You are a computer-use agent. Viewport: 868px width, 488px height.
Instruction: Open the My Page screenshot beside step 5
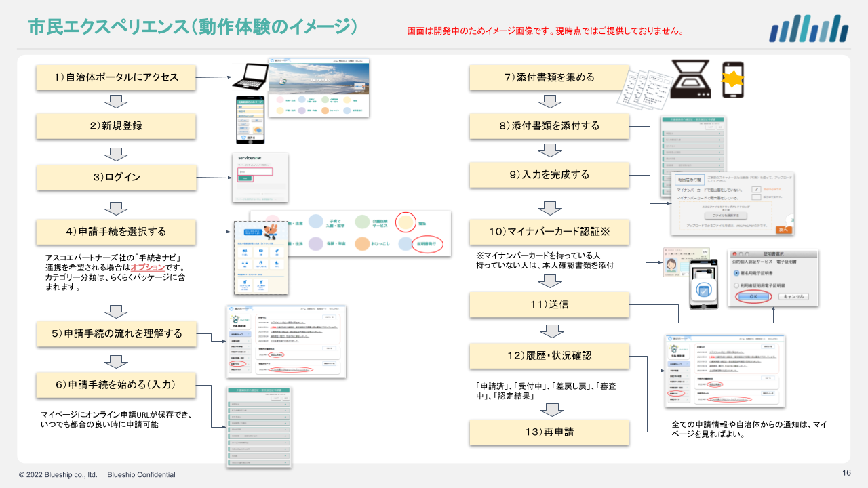[286, 341]
